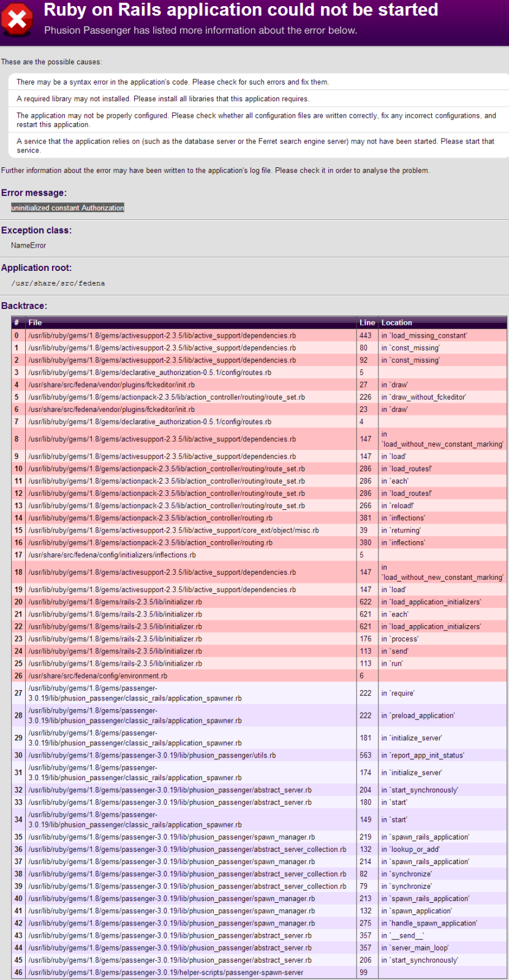509x980 pixels.
Task: Click line number 226
Action: point(366,397)
